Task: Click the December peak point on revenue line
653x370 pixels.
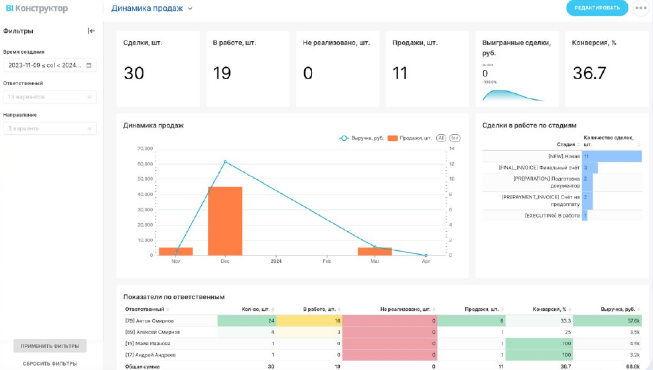Action: (225, 162)
